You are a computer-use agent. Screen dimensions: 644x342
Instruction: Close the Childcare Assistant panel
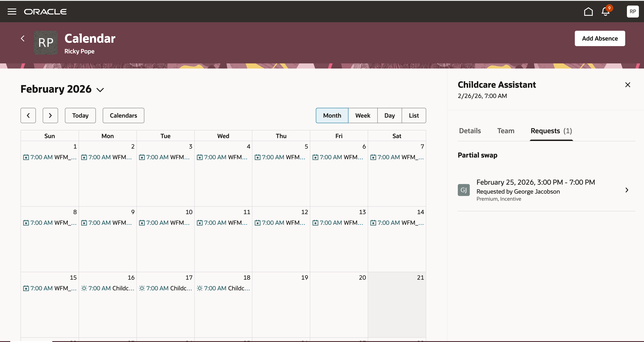pos(628,85)
